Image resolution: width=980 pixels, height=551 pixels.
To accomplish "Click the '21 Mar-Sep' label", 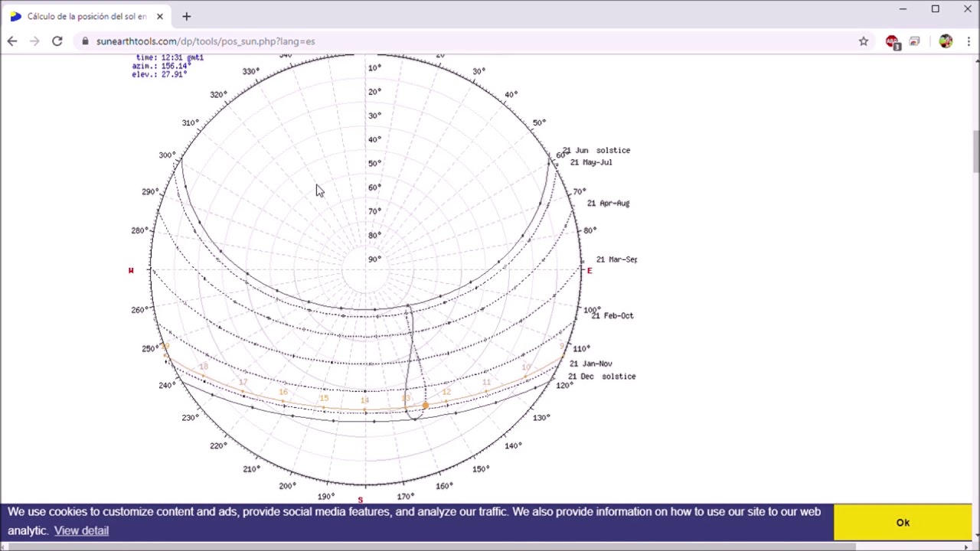I will tap(616, 259).
